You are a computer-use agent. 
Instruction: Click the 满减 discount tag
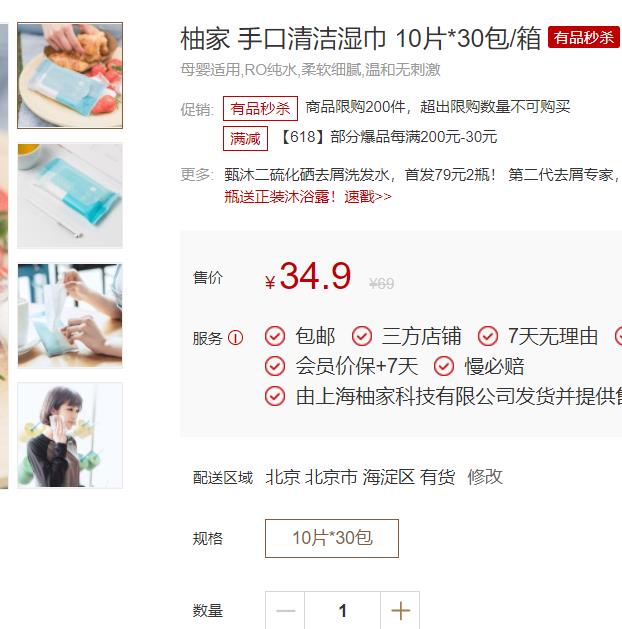click(x=245, y=139)
